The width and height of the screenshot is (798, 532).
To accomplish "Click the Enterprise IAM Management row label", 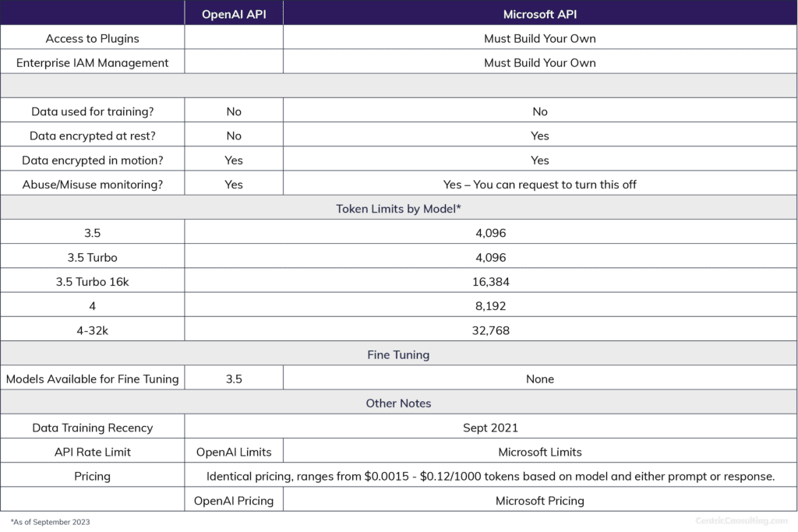I will pos(92,62).
